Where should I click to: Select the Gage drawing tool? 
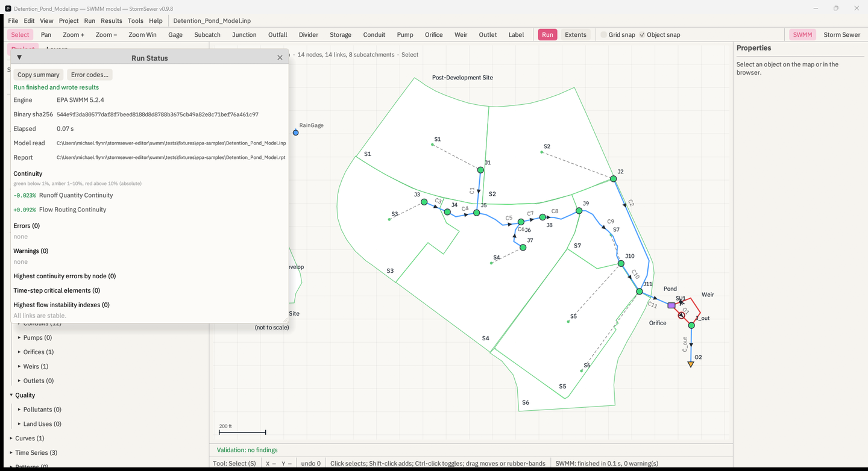click(x=175, y=35)
